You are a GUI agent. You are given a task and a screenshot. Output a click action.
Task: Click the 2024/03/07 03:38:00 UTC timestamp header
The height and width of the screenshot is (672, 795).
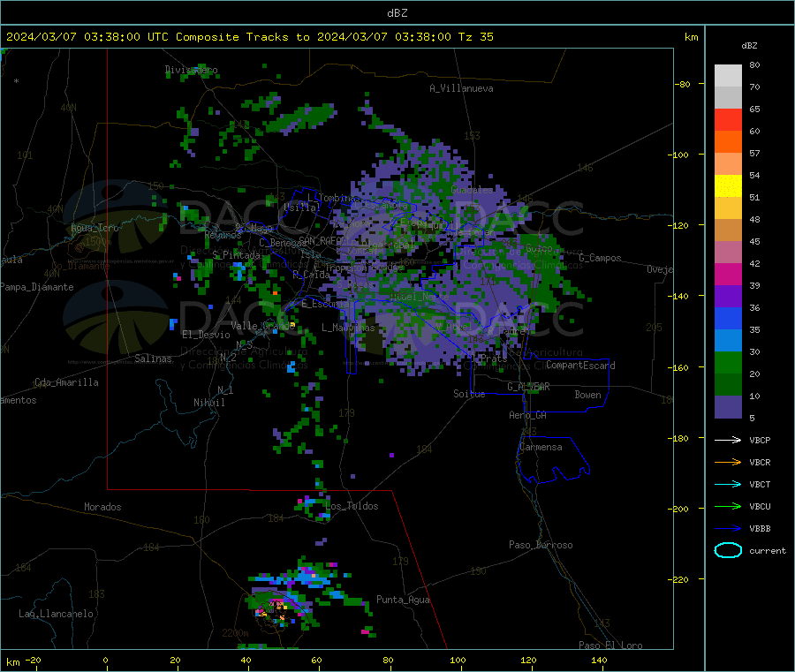[87, 37]
